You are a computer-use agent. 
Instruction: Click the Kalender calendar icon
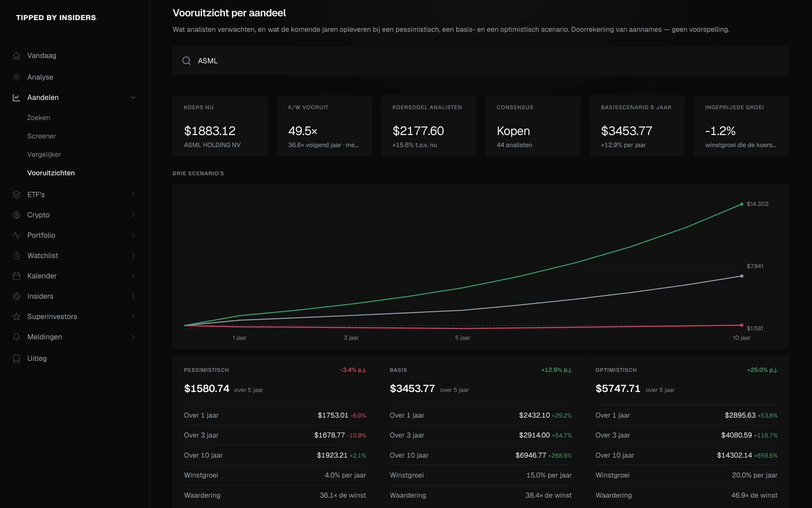pos(16,276)
